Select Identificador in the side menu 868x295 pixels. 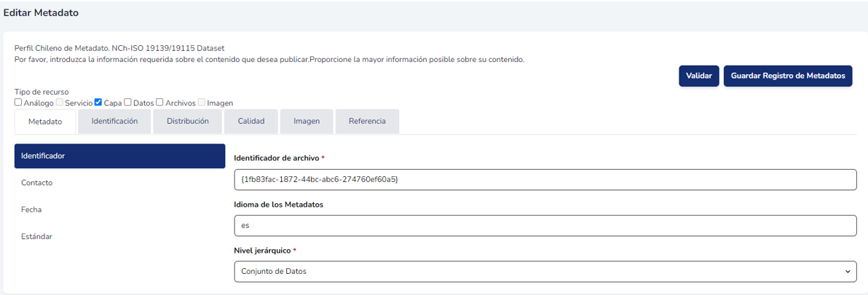(119, 156)
